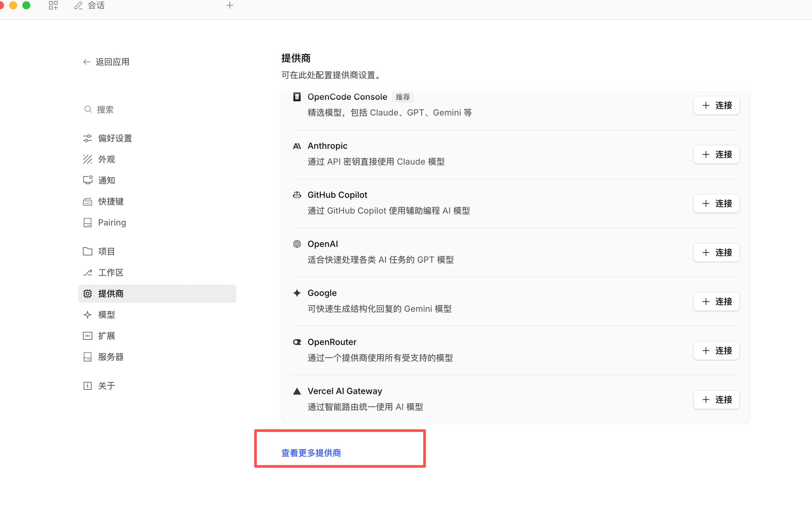Open the 服务器 section

pos(157,357)
